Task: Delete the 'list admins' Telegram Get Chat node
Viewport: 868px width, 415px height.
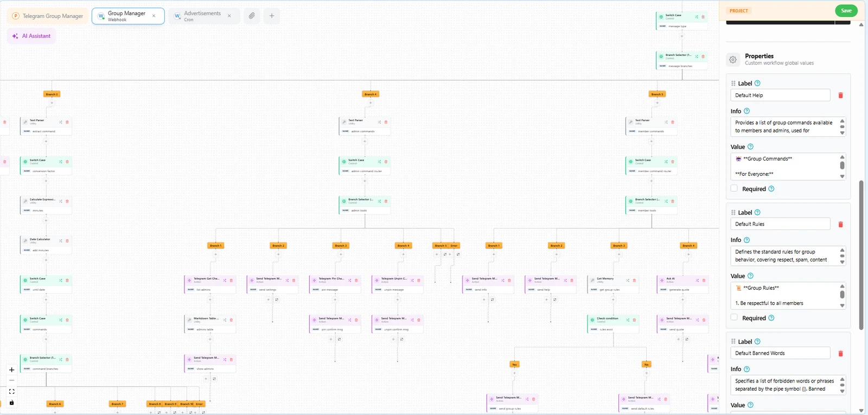Action: tap(231, 280)
